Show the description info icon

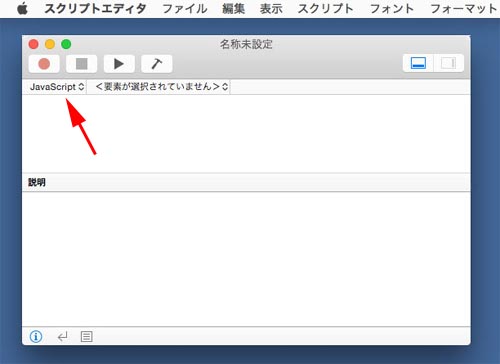tap(36, 336)
